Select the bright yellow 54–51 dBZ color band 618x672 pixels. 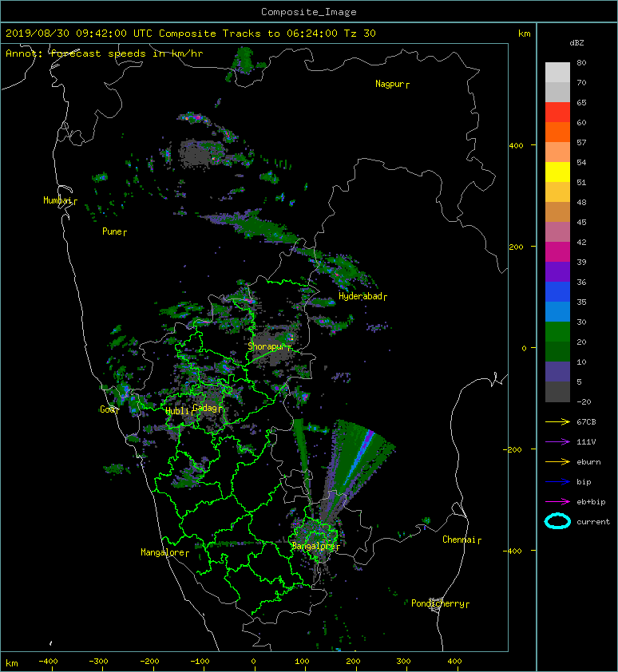(x=557, y=172)
